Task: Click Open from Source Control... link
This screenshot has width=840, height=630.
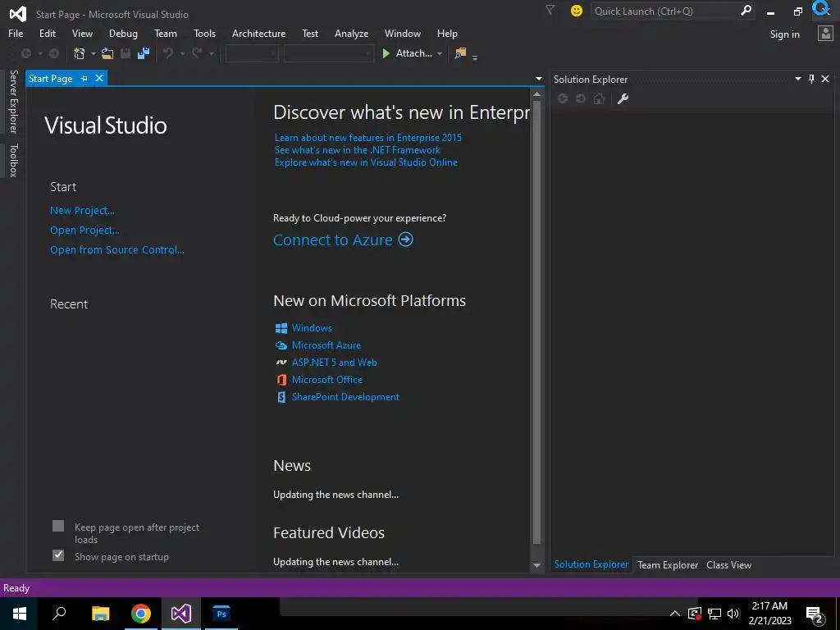Action: click(117, 249)
